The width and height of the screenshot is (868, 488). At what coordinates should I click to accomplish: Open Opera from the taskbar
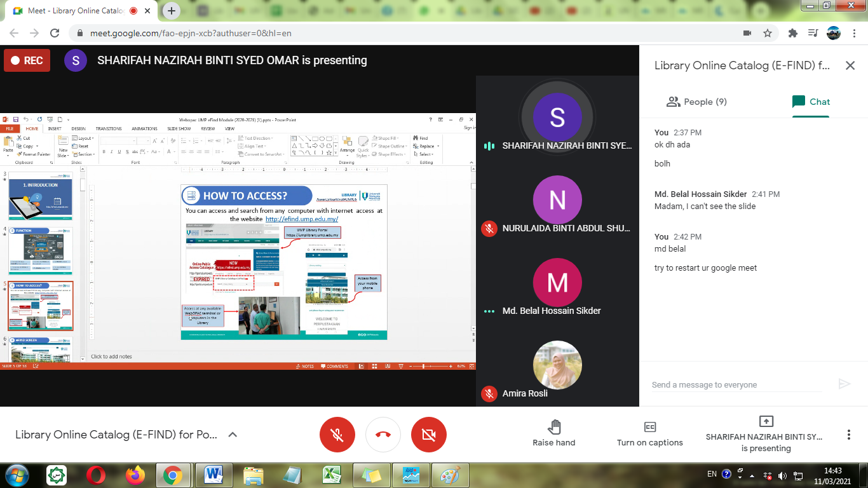pos(97,475)
